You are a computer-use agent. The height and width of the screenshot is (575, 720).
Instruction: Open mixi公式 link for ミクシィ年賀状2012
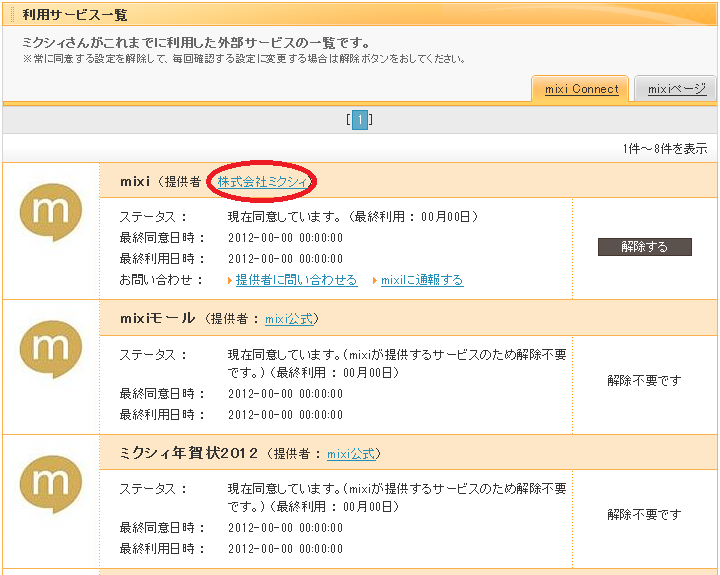pyautogui.click(x=351, y=454)
